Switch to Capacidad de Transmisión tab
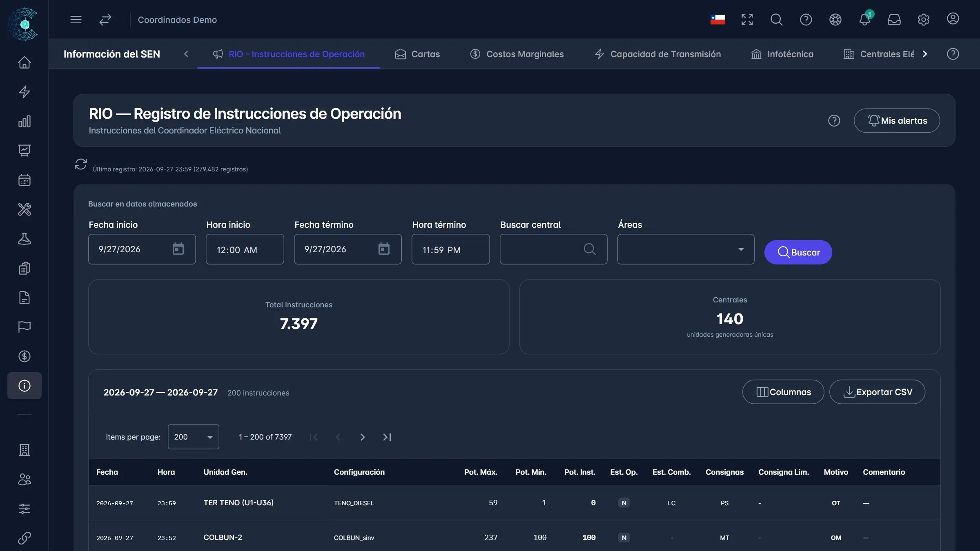Image resolution: width=980 pixels, height=551 pixels. coord(657,54)
